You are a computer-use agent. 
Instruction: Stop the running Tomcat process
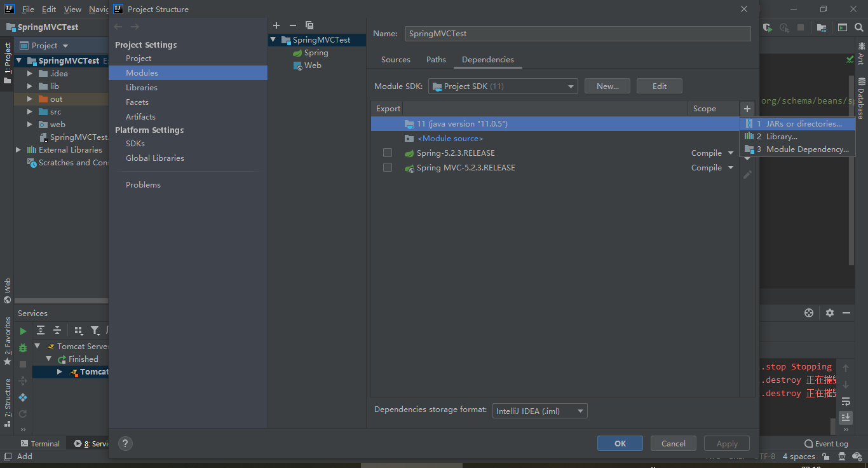pos(22,364)
